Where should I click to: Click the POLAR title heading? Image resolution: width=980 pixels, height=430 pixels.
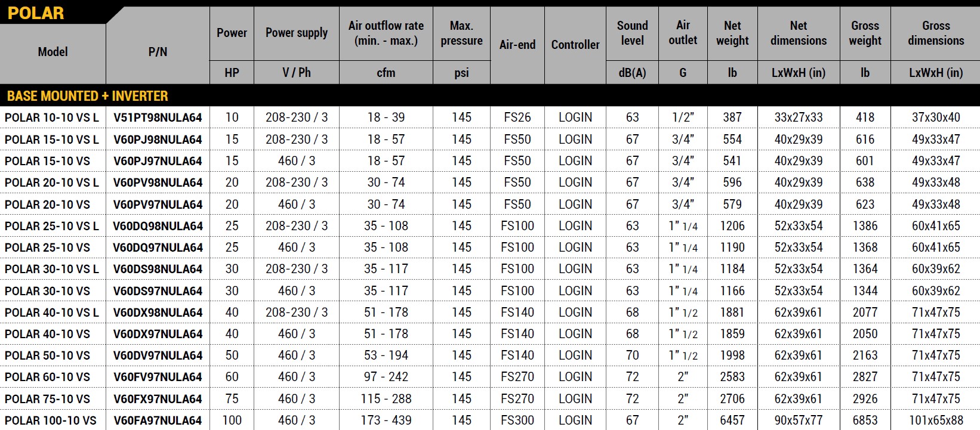36,13
